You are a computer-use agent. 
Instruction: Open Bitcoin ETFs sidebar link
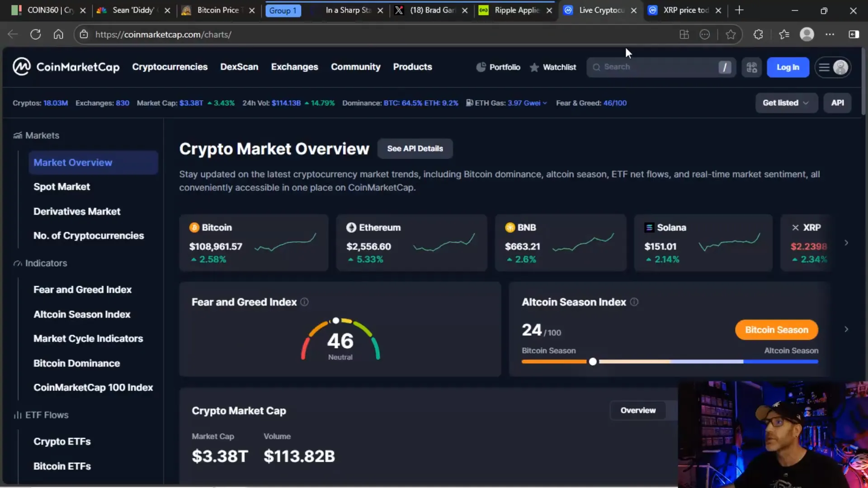(x=62, y=466)
